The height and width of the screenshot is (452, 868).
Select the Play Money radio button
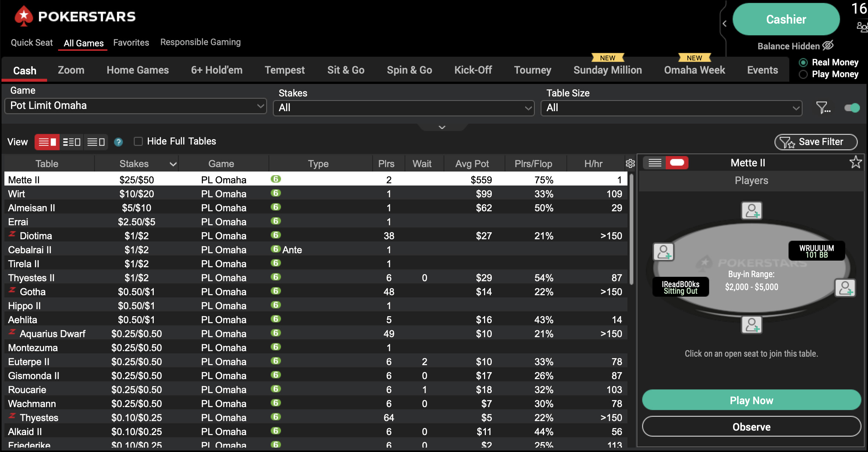[803, 74]
